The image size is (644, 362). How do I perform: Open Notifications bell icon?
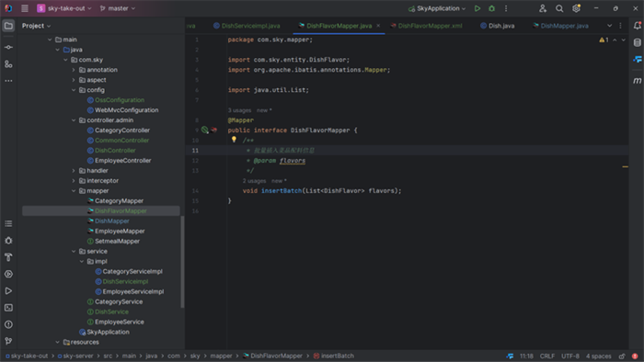coord(637,26)
